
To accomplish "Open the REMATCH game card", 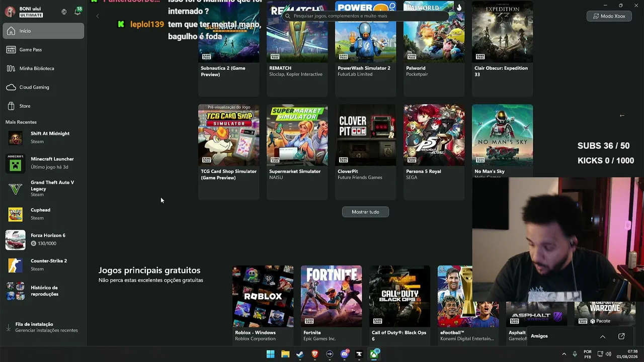I will [x=297, y=49].
